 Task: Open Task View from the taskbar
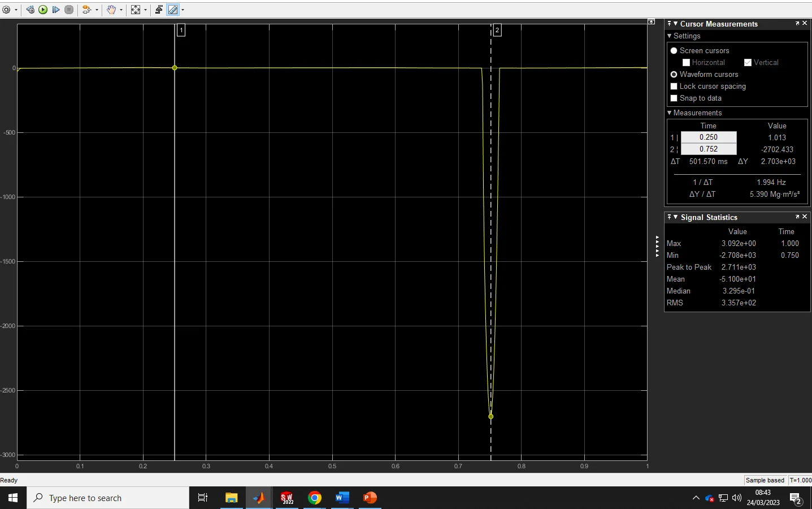203,498
